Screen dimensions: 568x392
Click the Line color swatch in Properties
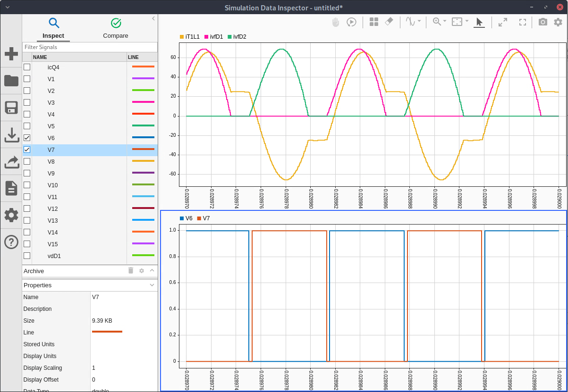107,332
